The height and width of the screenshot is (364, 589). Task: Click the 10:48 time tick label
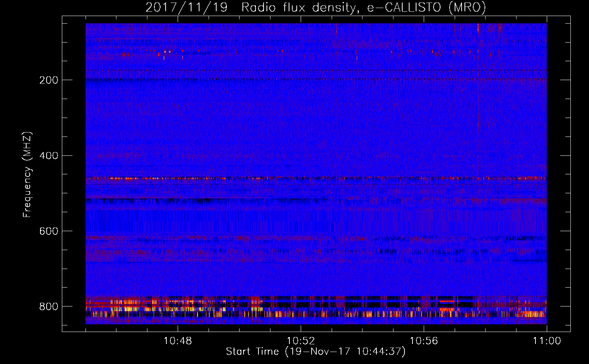point(178,341)
